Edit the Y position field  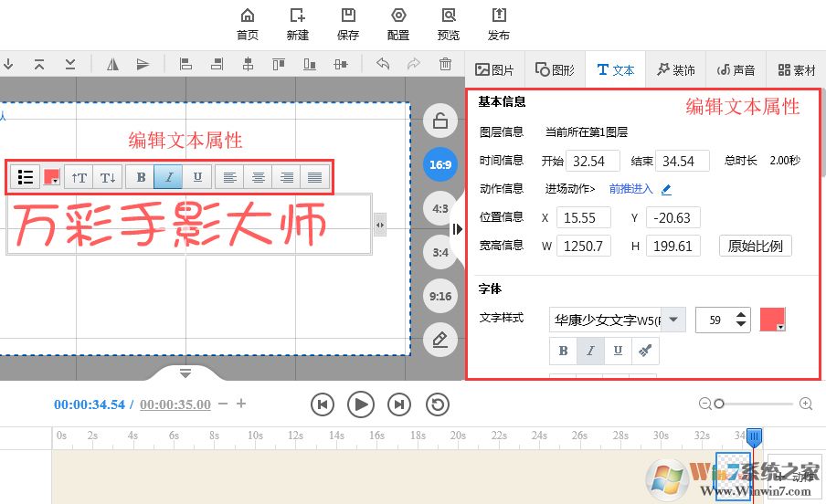click(673, 217)
